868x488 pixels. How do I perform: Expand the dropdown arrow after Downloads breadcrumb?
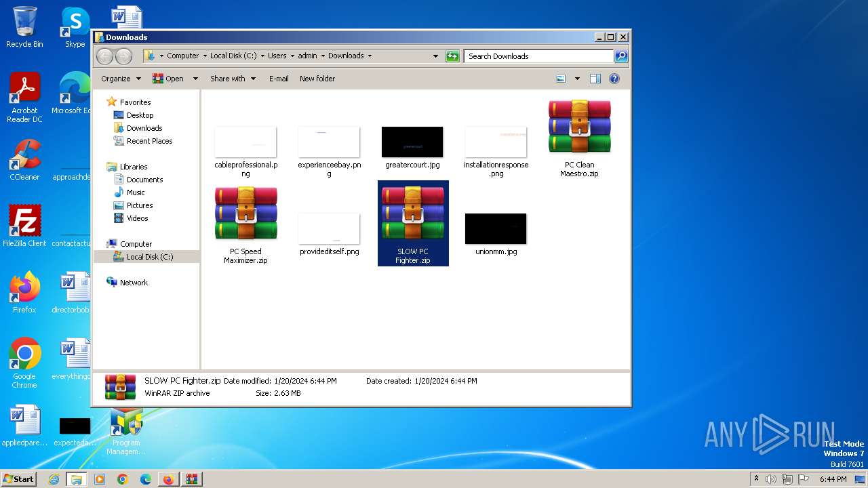370,56
